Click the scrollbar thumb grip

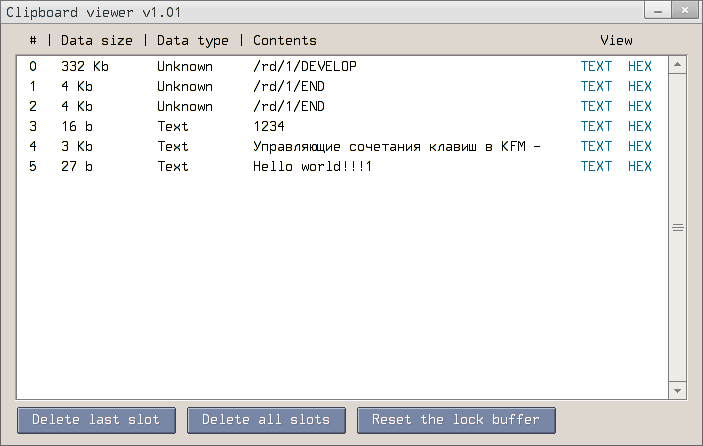coord(677,228)
